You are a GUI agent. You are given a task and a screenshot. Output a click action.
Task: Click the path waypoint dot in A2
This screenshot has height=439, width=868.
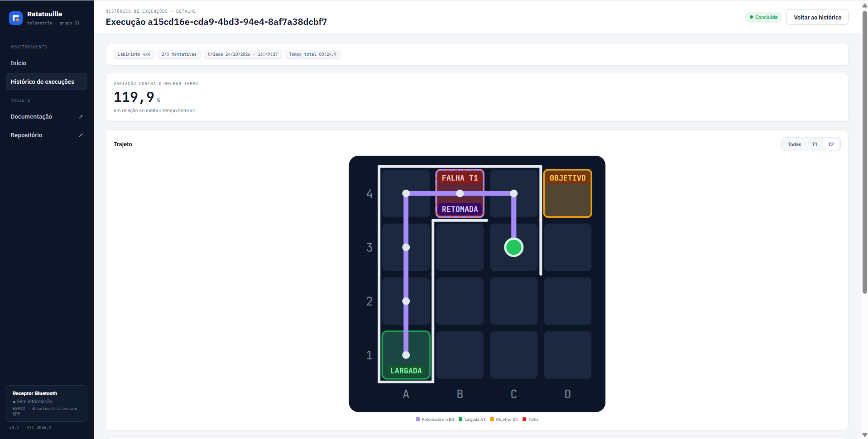coord(406,301)
